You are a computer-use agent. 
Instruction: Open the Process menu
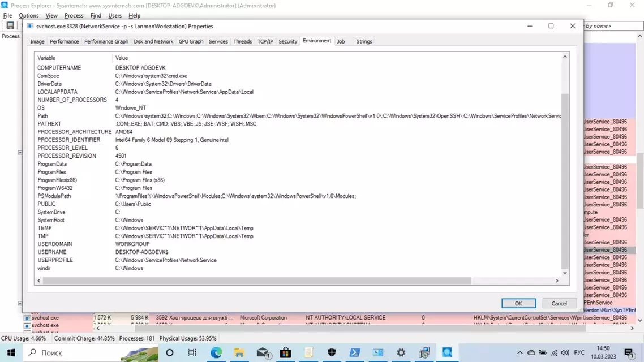click(x=74, y=16)
